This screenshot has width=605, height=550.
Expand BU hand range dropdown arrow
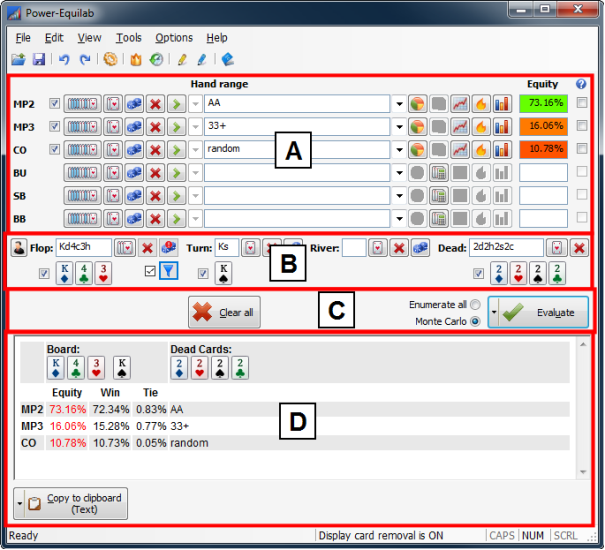tap(399, 173)
